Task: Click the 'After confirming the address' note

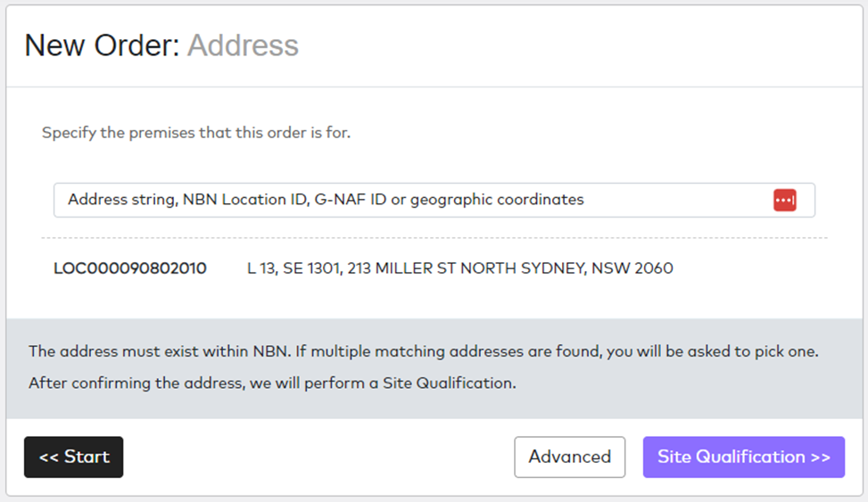Action: coord(272,383)
